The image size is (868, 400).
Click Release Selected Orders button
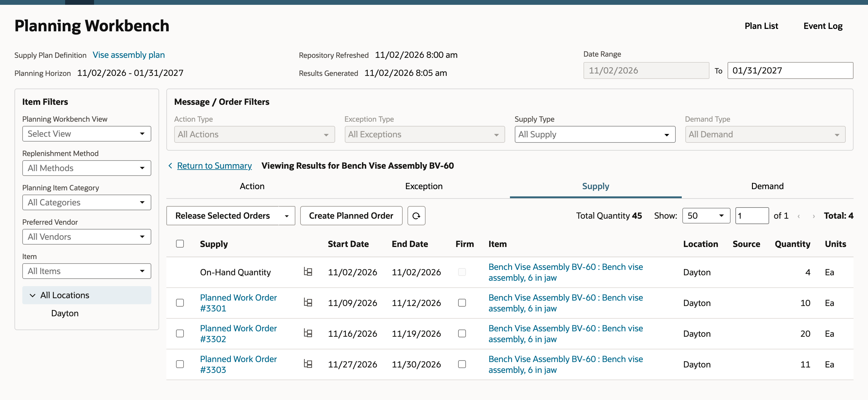(222, 215)
